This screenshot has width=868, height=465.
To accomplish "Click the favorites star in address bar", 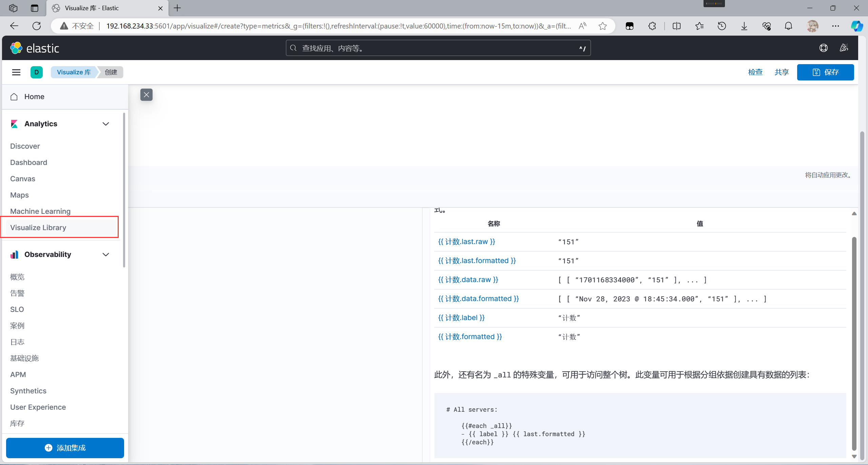I will pos(603,26).
